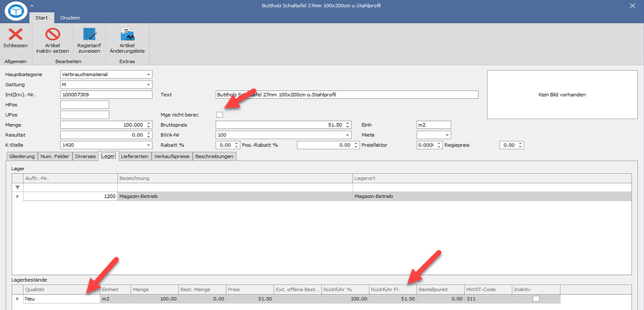Click the Schliessen red X icon
Image resolution: width=644 pixels, height=310 pixels.
pyautogui.click(x=15, y=34)
